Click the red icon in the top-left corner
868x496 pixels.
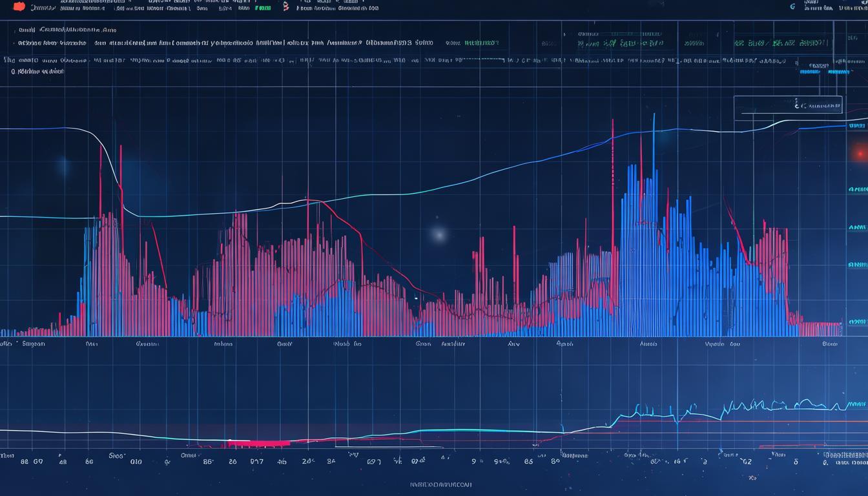click(19, 7)
